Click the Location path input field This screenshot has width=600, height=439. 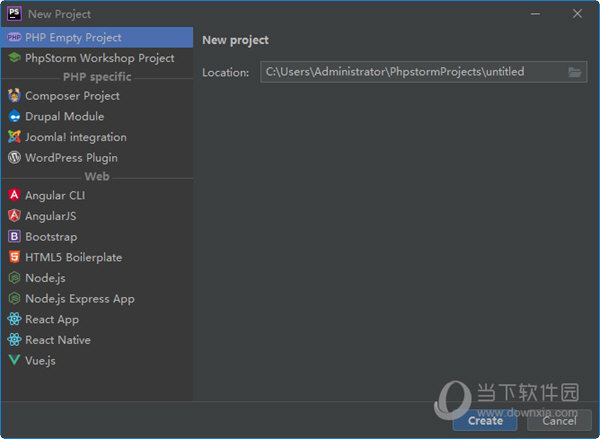tap(424, 72)
